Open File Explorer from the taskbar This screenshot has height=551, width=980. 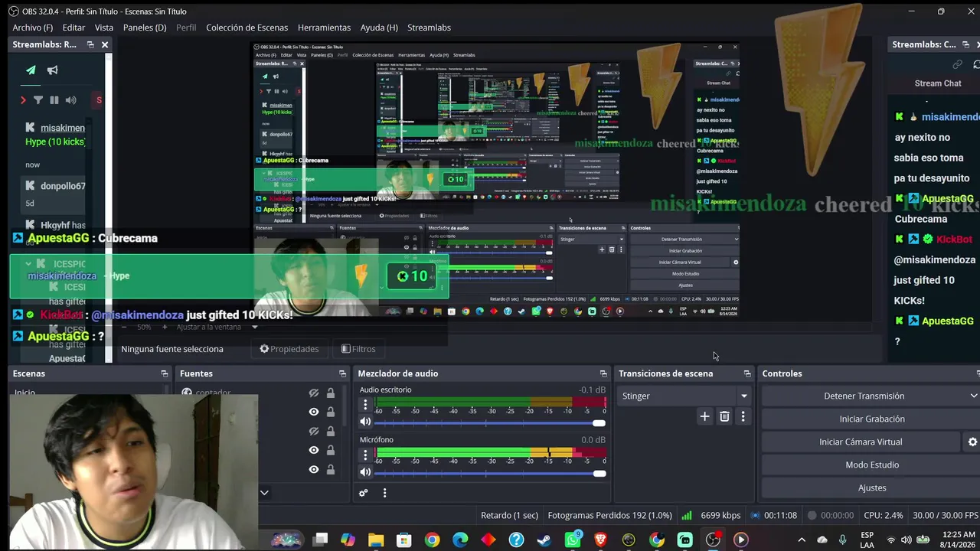pos(376,540)
